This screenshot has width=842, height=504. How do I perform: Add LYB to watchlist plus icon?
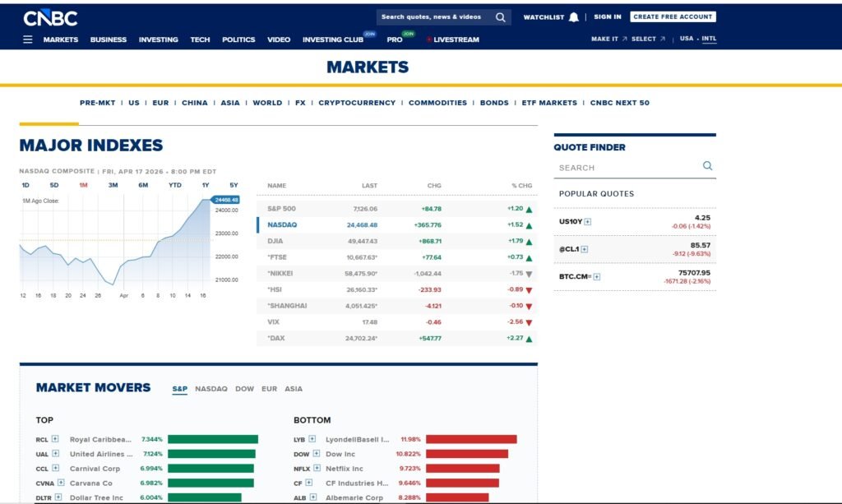coord(312,439)
